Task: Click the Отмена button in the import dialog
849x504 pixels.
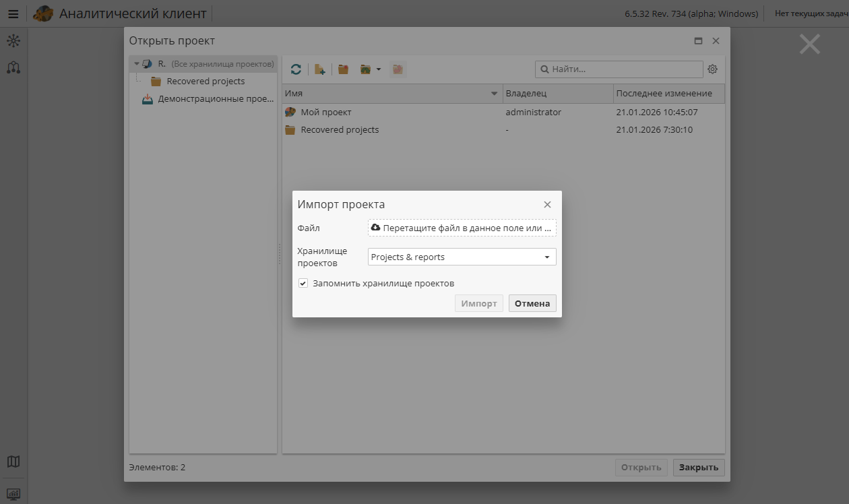Action: point(532,303)
